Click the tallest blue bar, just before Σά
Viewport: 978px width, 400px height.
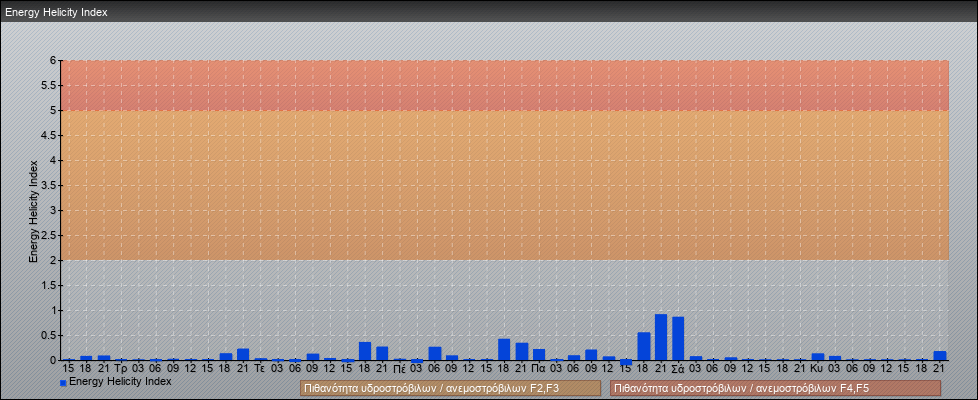661,337
